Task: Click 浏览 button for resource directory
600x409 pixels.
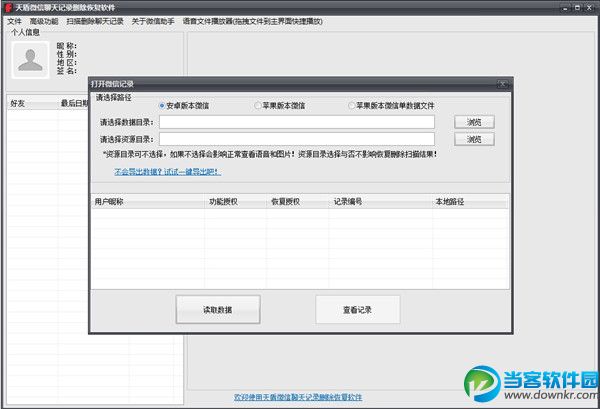Action: point(474,139)
